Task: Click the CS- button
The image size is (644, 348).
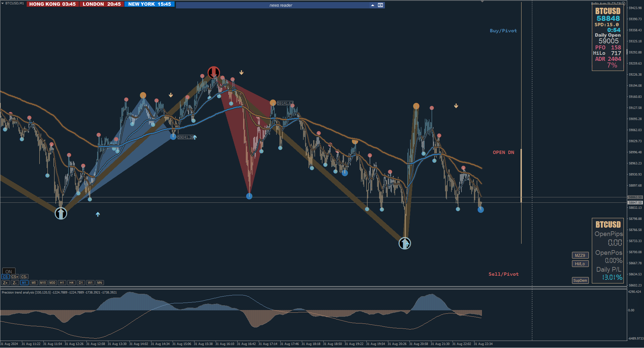Action: coord(24,277)
